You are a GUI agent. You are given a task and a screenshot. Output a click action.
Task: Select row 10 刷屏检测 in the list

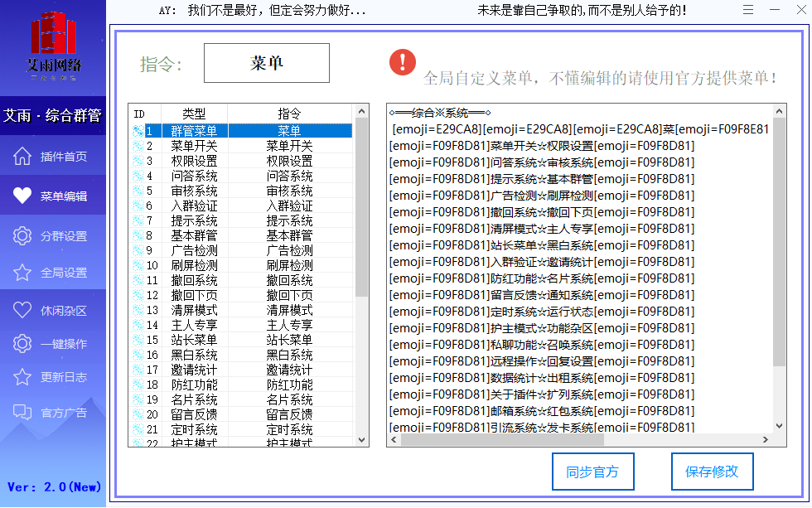[x=194, y=265]
